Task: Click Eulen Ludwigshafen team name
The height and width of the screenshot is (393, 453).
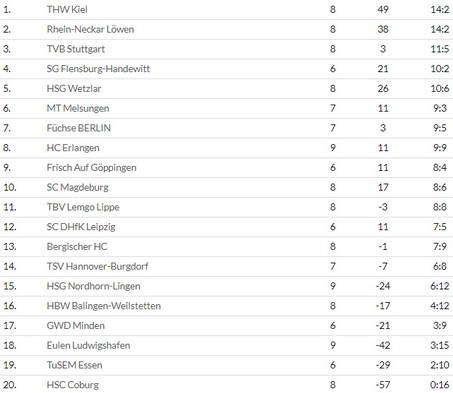Action: [88, 345]
